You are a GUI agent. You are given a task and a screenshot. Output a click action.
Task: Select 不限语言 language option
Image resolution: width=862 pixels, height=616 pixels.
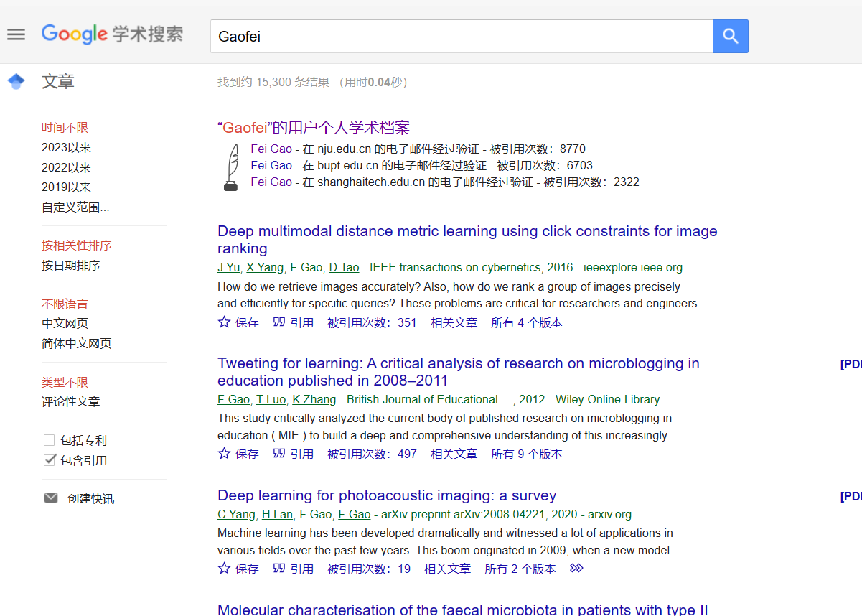tap(65, 304)
